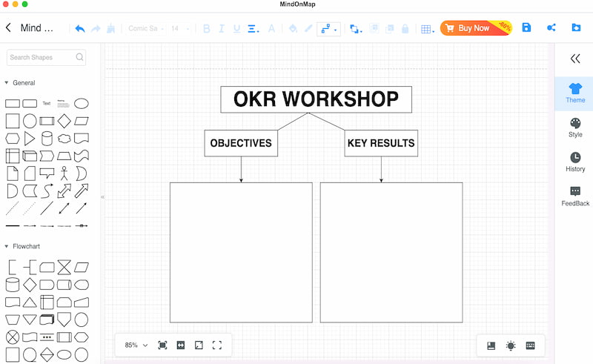Toggle the brightness sun icon
The height and width of the screenshot is (364, 593).
click(511, 345)
